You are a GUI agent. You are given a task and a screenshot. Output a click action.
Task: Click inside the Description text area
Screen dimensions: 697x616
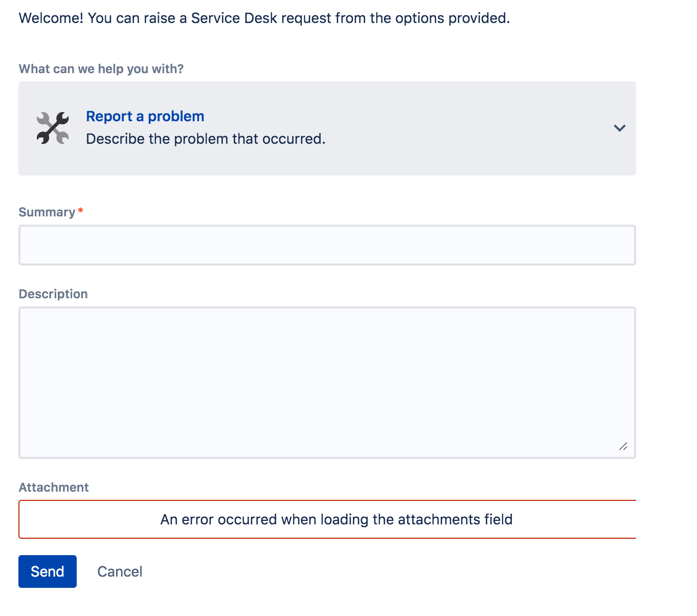click(x=327, y=383)
